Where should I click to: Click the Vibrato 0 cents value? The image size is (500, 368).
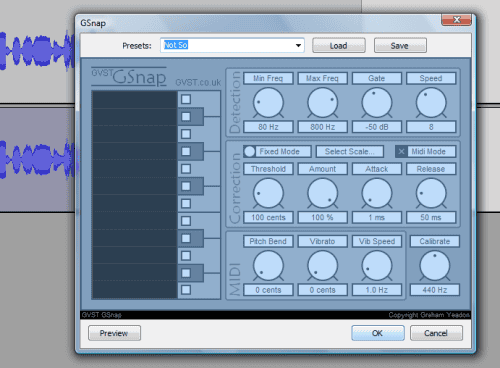(x=323, y=290)
